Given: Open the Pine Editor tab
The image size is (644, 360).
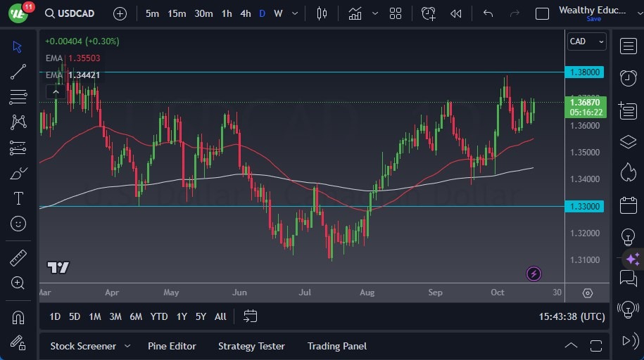Looking at the screenshot, I should pos(172,346).
